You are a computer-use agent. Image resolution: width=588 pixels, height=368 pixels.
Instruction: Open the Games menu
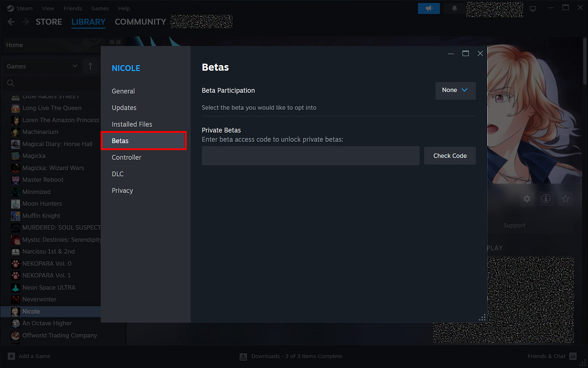tap(100, 8)
